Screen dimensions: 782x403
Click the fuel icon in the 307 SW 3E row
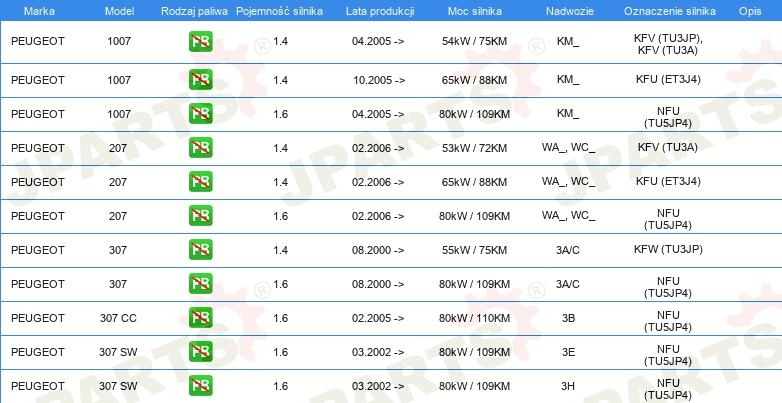pyautogui.click(x=200, y=351)
